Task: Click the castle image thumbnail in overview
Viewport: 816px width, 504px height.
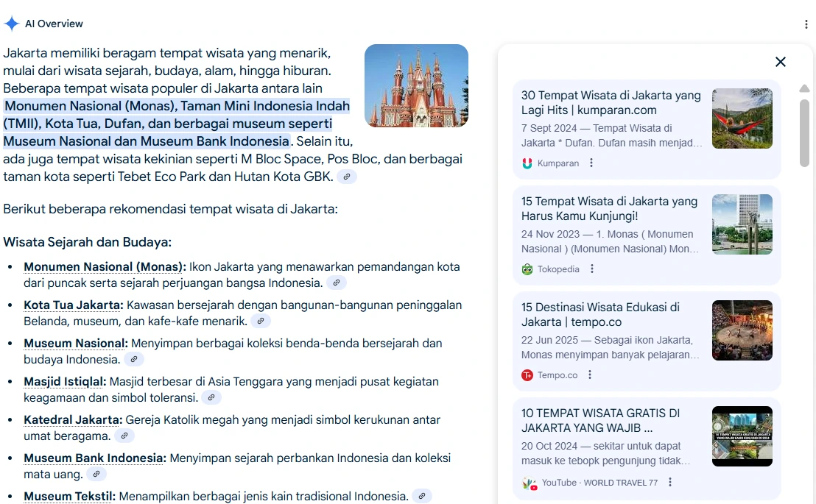Action: click(x=416, y=85)
